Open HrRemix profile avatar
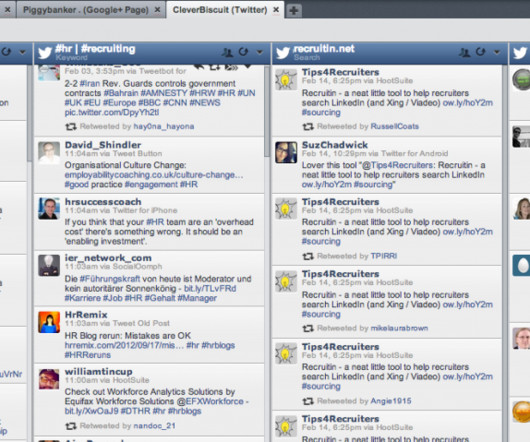Image resolution: width=530 pixels, height=442 pixels. pos(49,322)
